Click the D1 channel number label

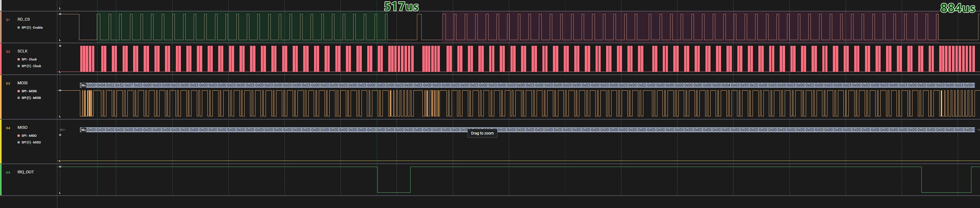8,20
